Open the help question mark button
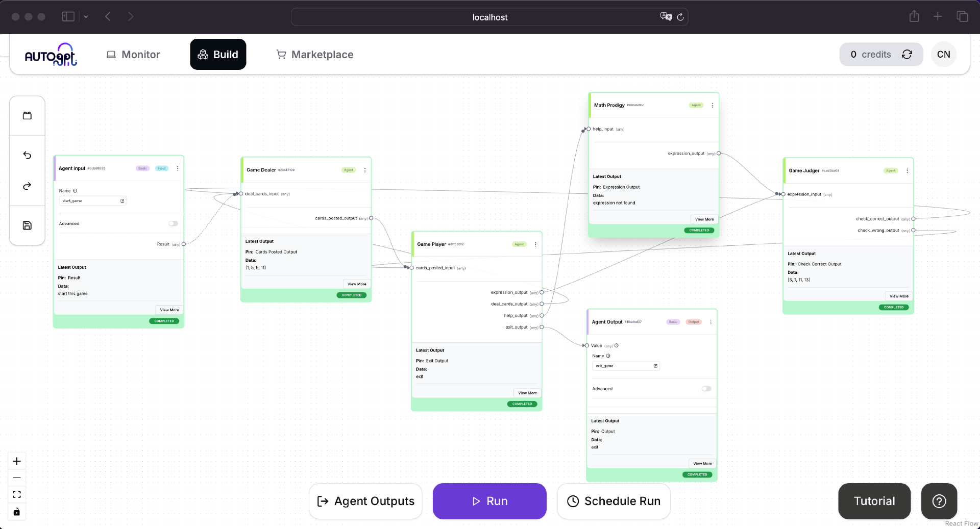This screenshot has width=980, height=529. click(x=939, y=501)
